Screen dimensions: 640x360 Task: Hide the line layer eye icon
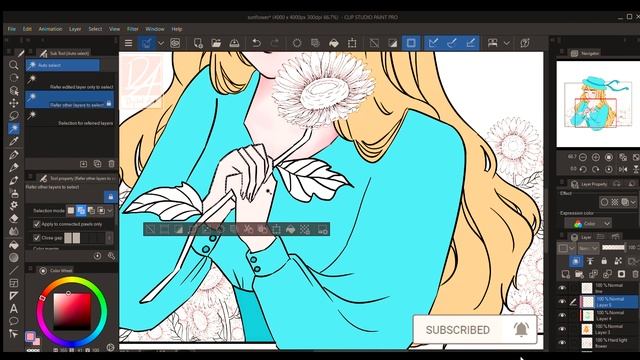click(562, 288)
